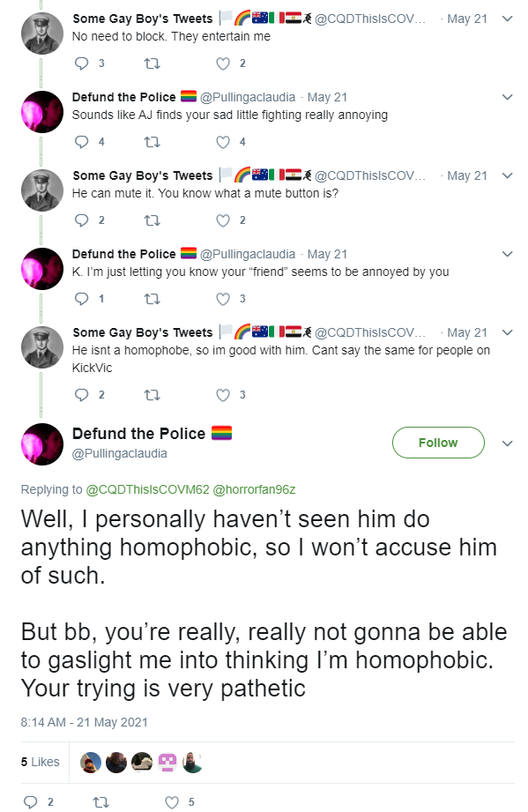
Task: Like the main tweet with 5 likes
Action: pos(171,802)
